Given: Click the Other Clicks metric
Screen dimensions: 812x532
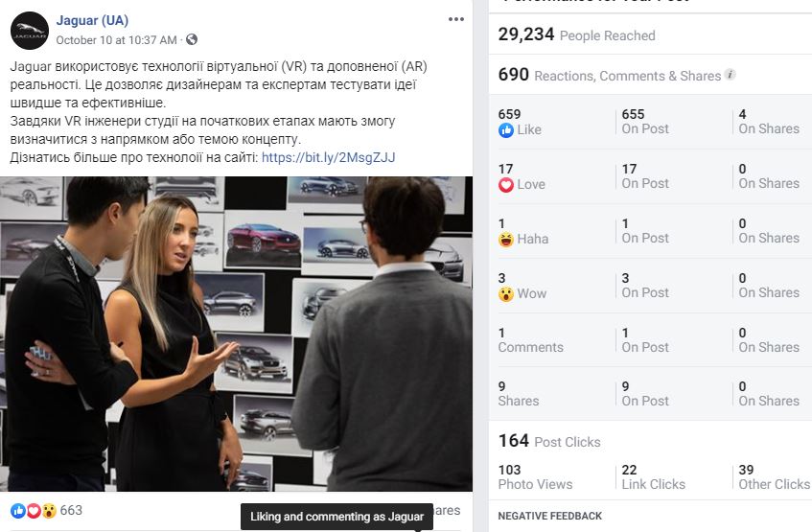Looking at the screenshot, I should click(x=775, y=477).
